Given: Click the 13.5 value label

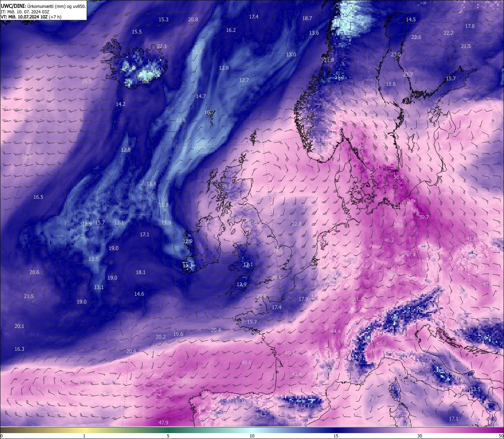Looking at the screenshot, I should tap(475, 389).
